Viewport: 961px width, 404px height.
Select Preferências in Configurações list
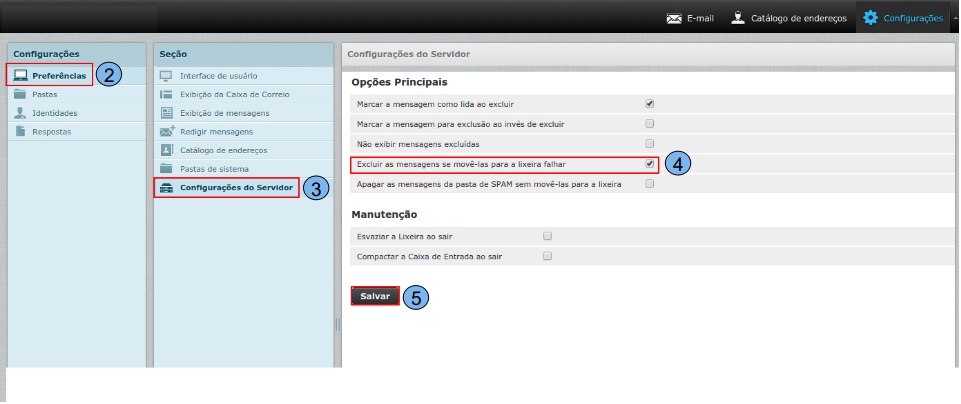click(x=58, y=75)
